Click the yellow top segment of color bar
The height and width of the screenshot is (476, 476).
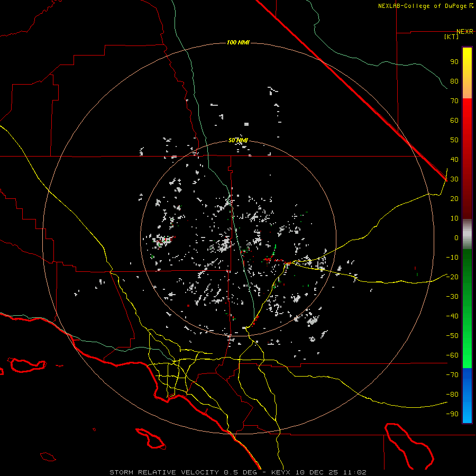tap(467, 73)
